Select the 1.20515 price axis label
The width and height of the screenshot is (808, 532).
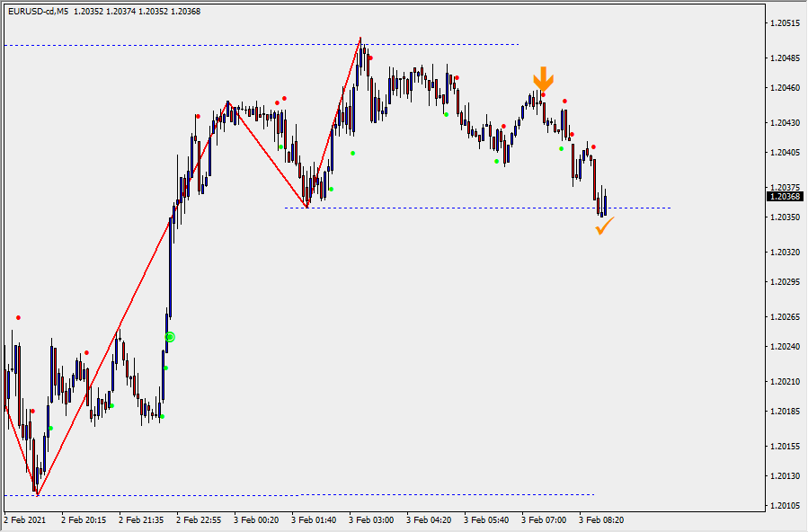[x=786, y=22]
